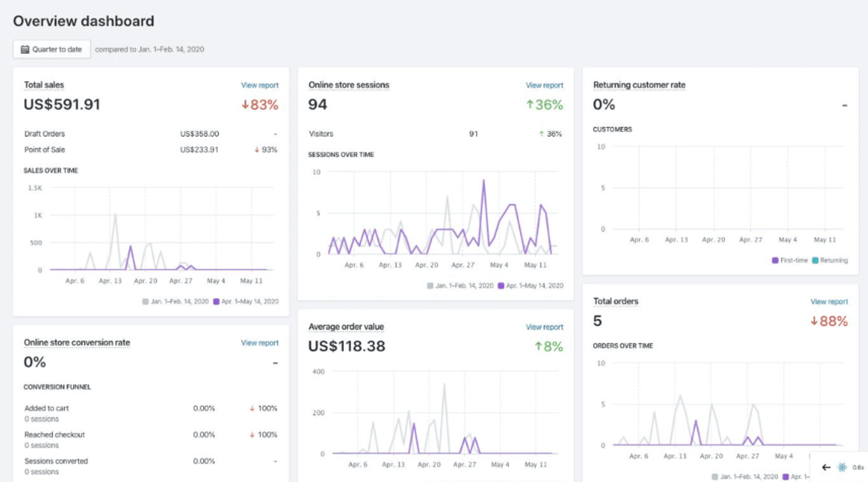Open the Quarter to date date range picker

[x=51, y=49]
